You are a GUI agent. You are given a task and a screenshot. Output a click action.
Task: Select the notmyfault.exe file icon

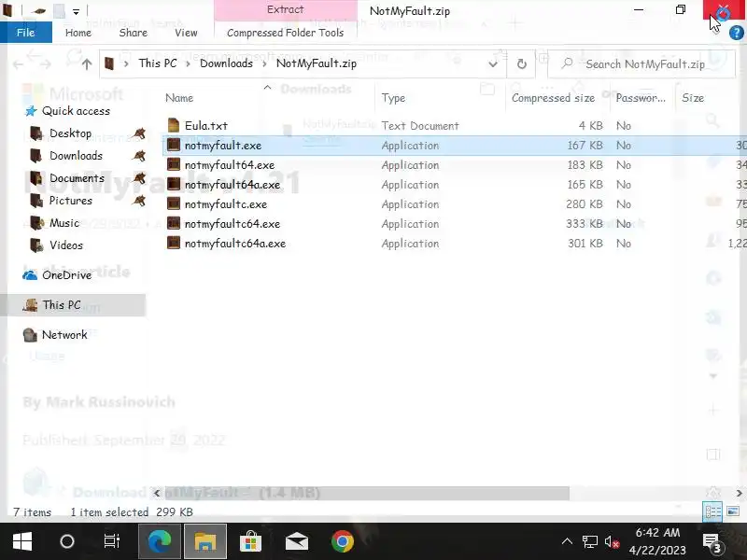174,145
